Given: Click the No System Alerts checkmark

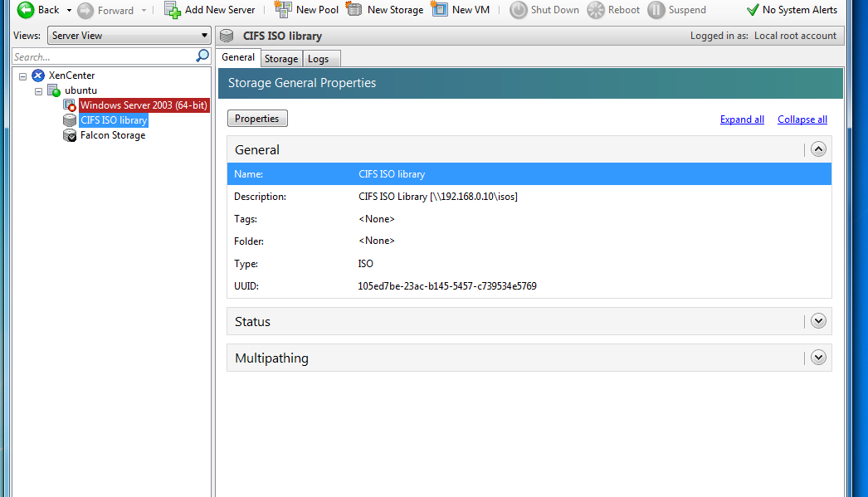Looking at the screenshot, I should 753,10.
